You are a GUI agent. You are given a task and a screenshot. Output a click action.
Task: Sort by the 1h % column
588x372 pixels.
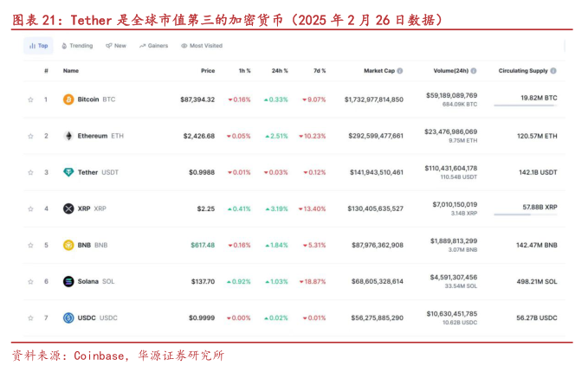point(245,70)
